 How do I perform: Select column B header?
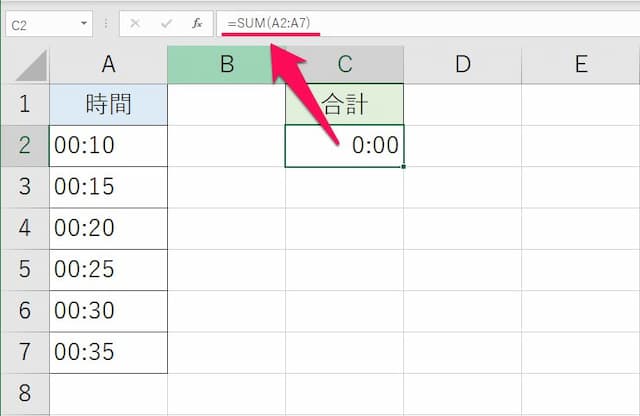tap(227, 65)
